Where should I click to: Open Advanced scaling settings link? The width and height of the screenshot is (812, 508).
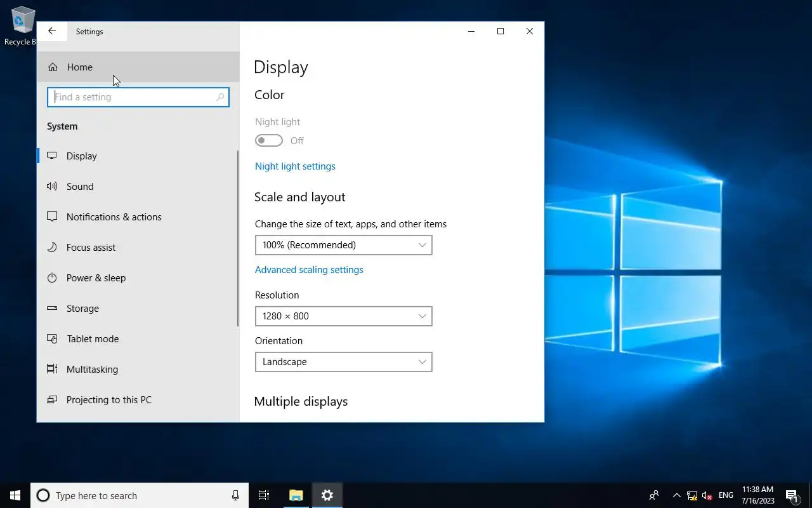(x=309, y=270)
